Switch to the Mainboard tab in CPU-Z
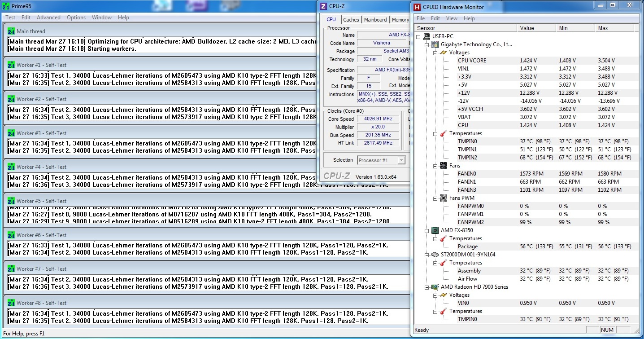The height and width of the screenshot is (339, 644). point(375,20)
